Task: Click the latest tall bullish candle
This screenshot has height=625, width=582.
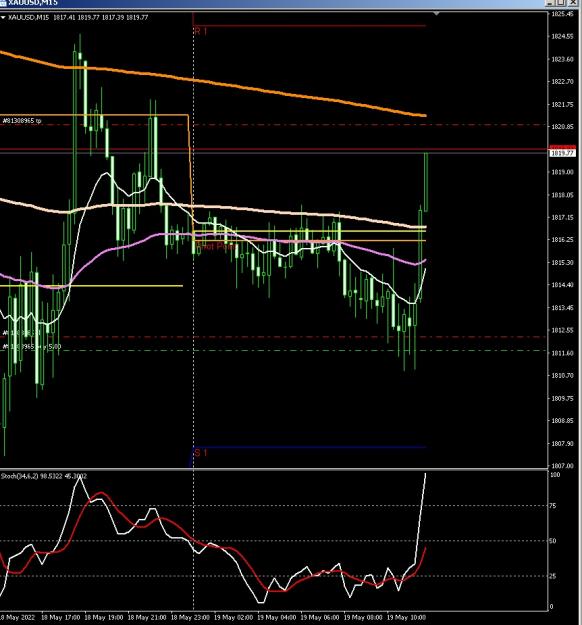Action: tap(426, 182)
